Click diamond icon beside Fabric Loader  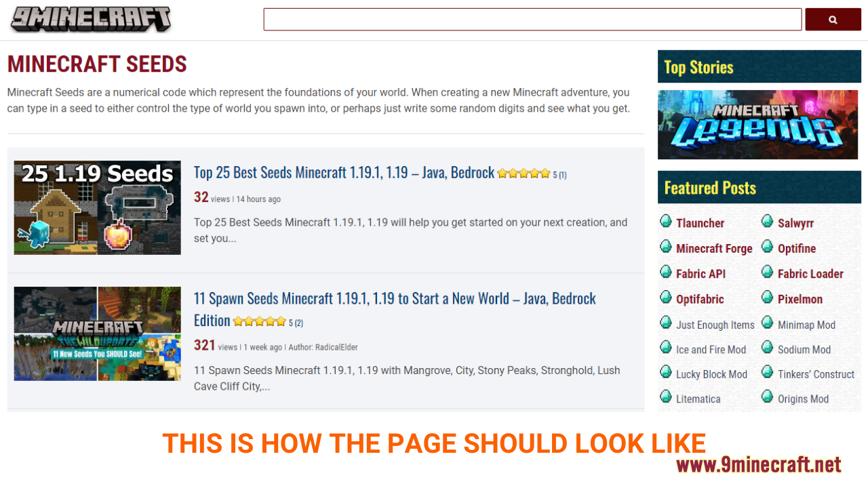767,272
